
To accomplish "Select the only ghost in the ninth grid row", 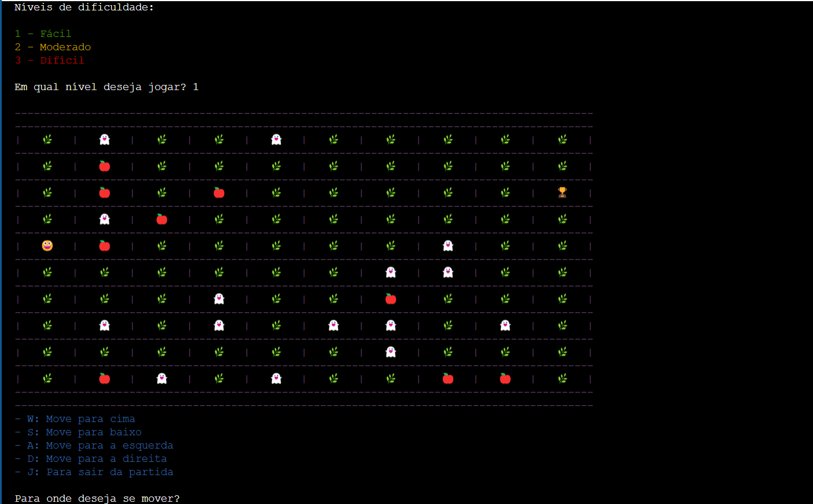I will (391, 352).
